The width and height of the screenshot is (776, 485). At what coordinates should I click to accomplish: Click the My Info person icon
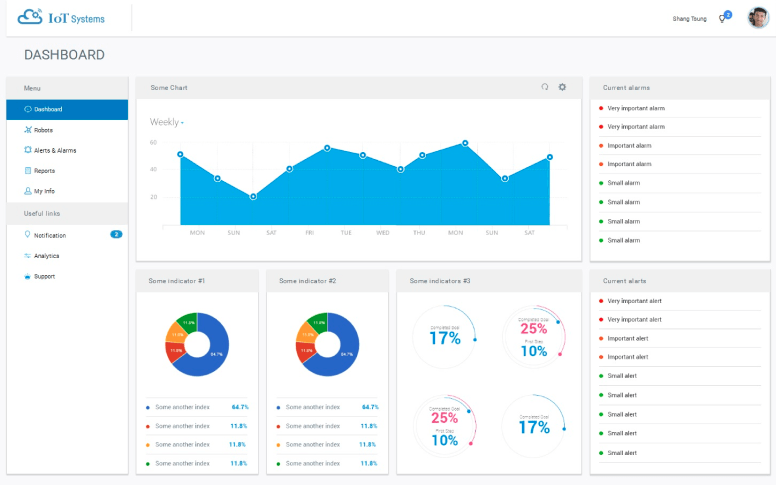coord(27,191)
